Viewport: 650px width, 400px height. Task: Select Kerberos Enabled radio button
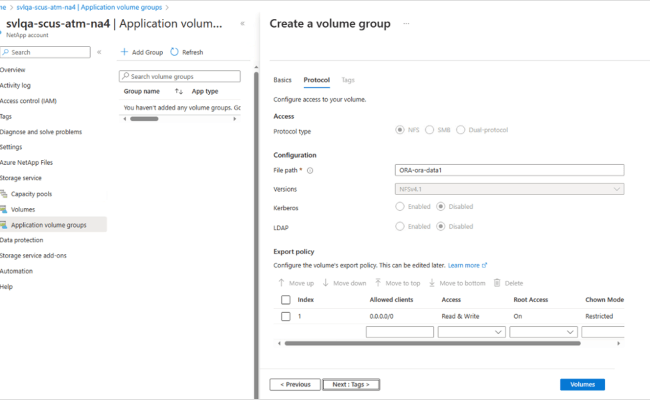400,206
